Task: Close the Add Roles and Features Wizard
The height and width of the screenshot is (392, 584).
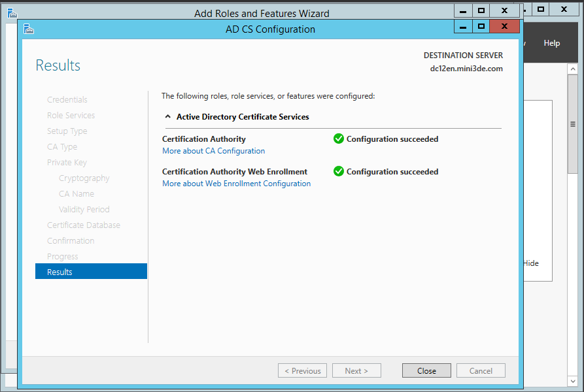Action: click(505, 11)
